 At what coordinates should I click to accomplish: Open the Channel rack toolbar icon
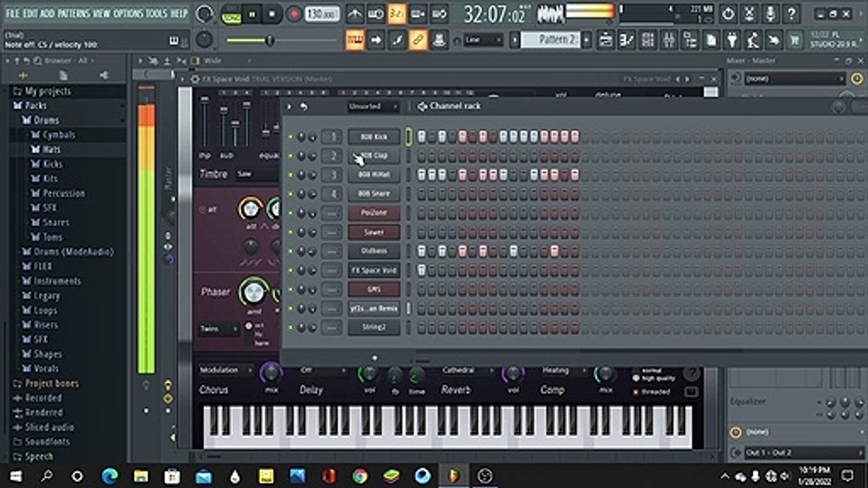(648, 40)
